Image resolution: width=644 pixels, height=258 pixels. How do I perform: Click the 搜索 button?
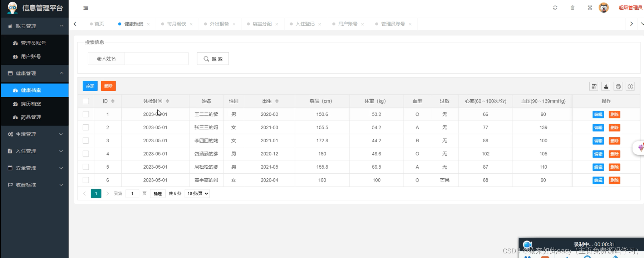(213, 59)
